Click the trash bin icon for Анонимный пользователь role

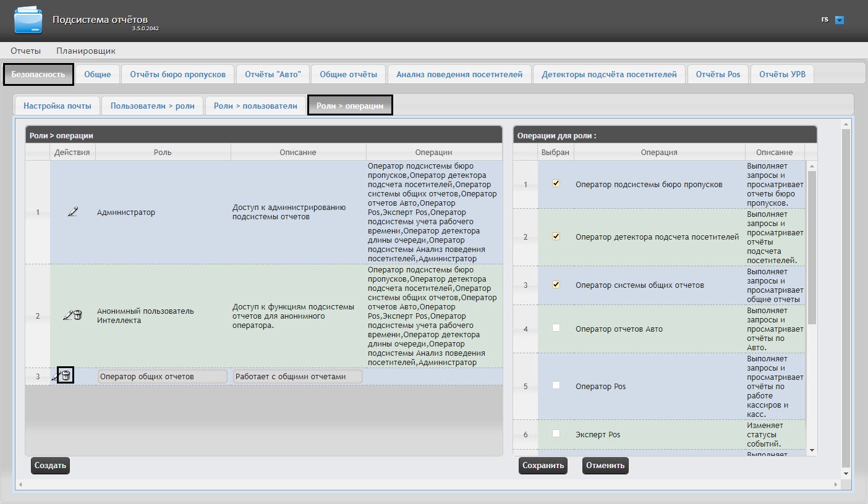click(77, 315)
